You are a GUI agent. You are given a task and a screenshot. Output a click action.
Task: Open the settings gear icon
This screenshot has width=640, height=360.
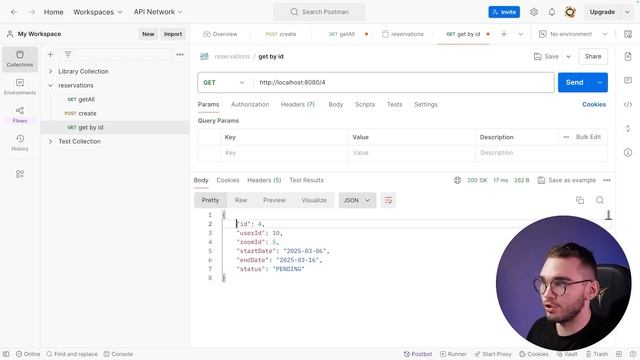click(x=534, y=12)
